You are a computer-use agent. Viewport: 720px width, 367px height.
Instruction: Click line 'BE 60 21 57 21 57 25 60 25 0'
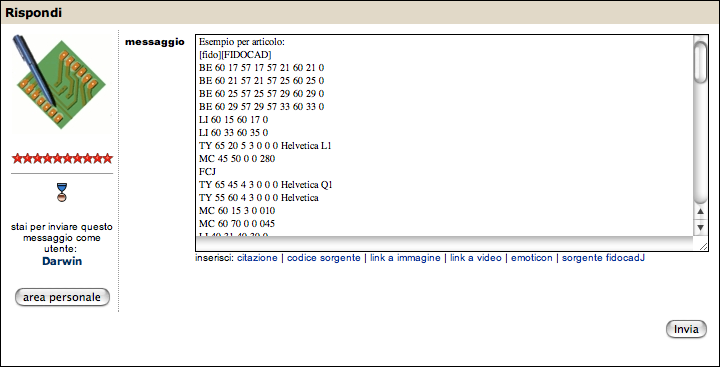262,81
